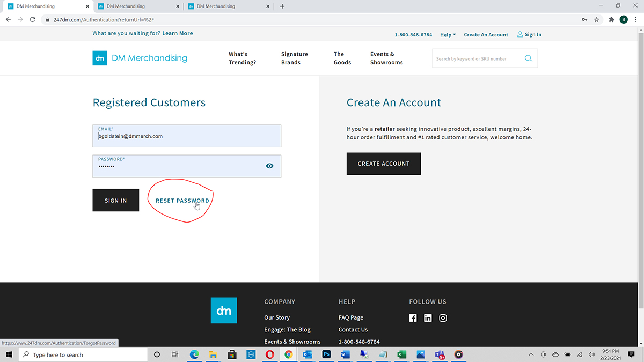Screen dimensions: 644x362
Task: Open Task View in taskbar
Action: (x=175, y=354)
